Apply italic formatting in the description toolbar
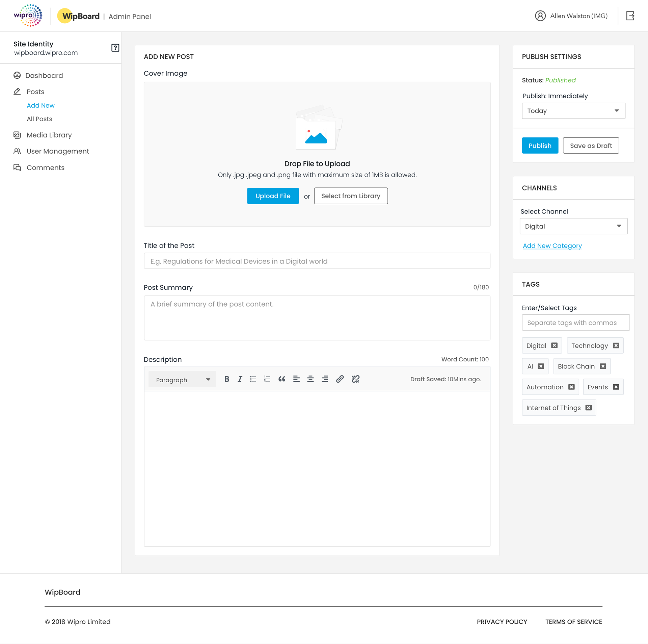 (x=240, y=379)
